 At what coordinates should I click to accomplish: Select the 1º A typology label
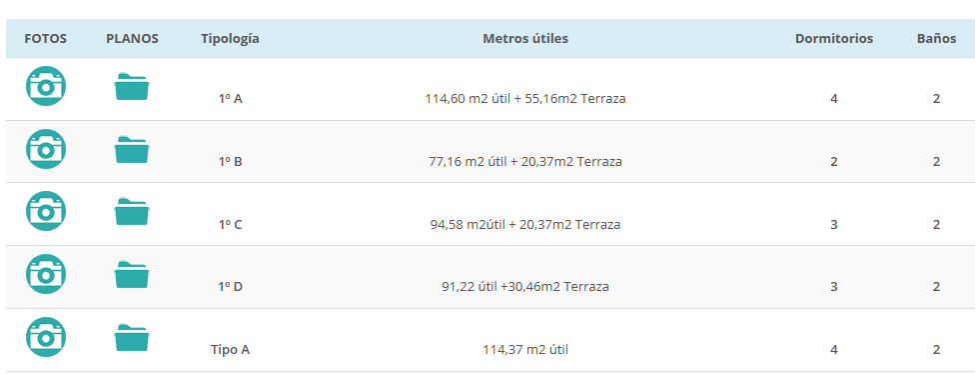pos(231,99)
